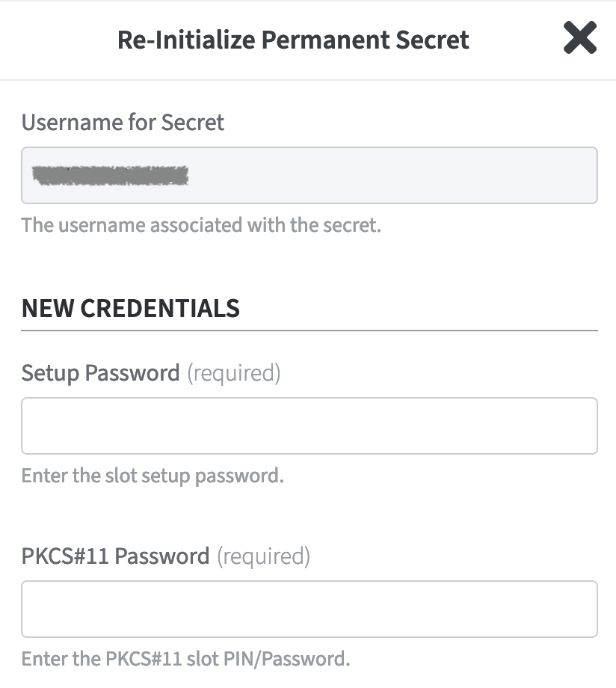This screenshot has width=616, height=688.
Task: Click the "Username for Secret" label
Action: (x=123, y=122)
